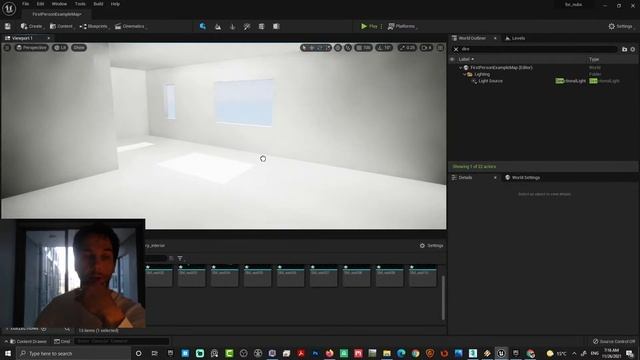Switch to Mesh Paint mode icon

tap(247, 27)
